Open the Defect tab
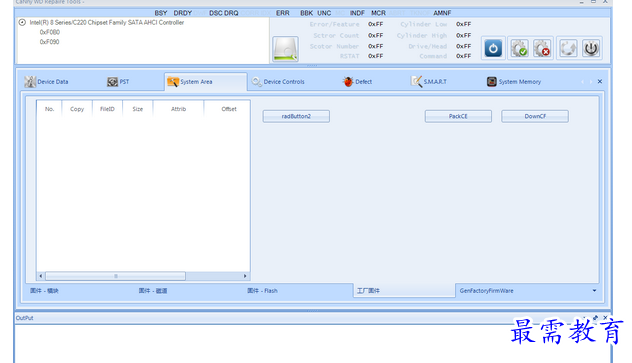This screenshot has height=363, width=632. pos(363,82)
